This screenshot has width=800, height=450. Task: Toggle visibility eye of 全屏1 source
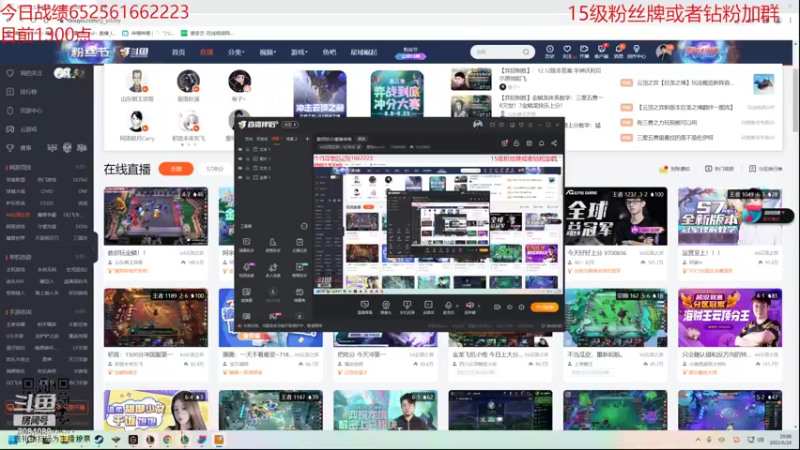click(240, 178)
